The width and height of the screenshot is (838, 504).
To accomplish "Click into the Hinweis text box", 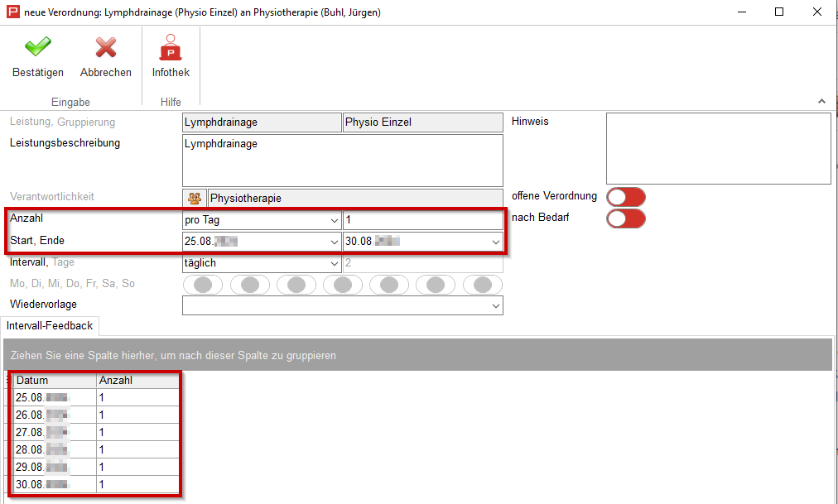I will pyautogui.click(x=718, y=148).
